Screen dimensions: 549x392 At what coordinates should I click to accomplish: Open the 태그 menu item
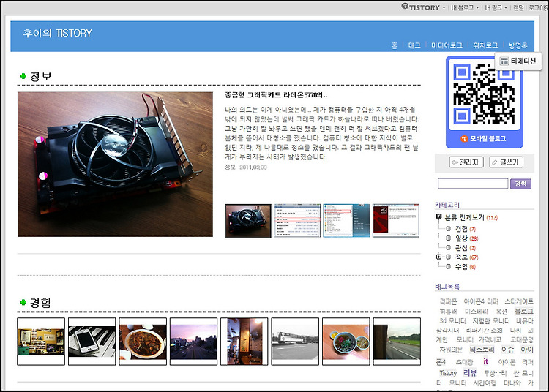pos(414,45)
